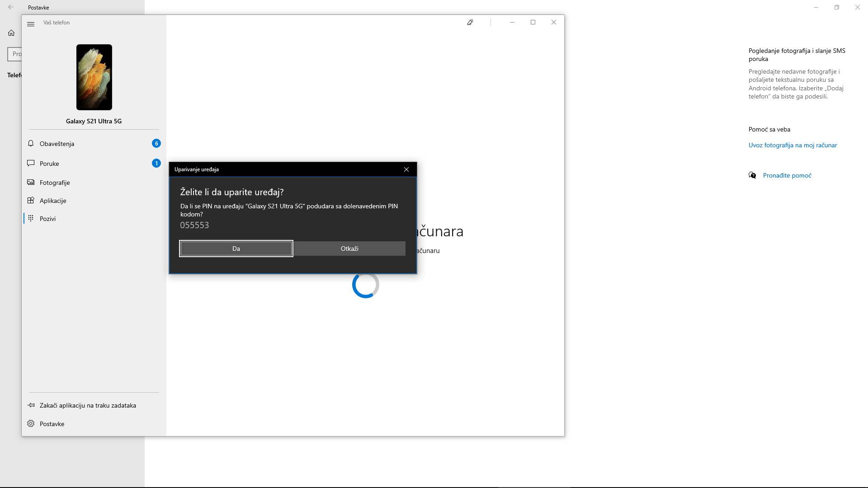Click the Galaxy S21 Ultra 5G thumbnail
Viewport: 868px width, 488px height.
(x=94, y=77)
